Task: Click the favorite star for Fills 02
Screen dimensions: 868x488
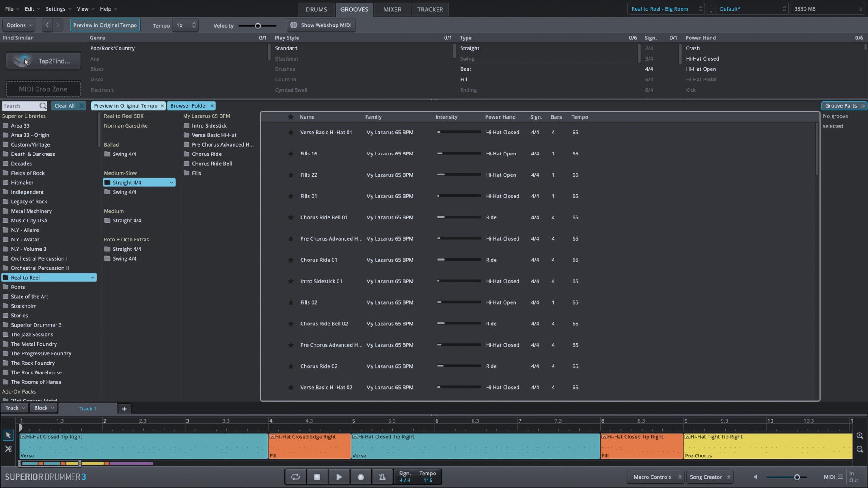Action: (x=291, y=302)
